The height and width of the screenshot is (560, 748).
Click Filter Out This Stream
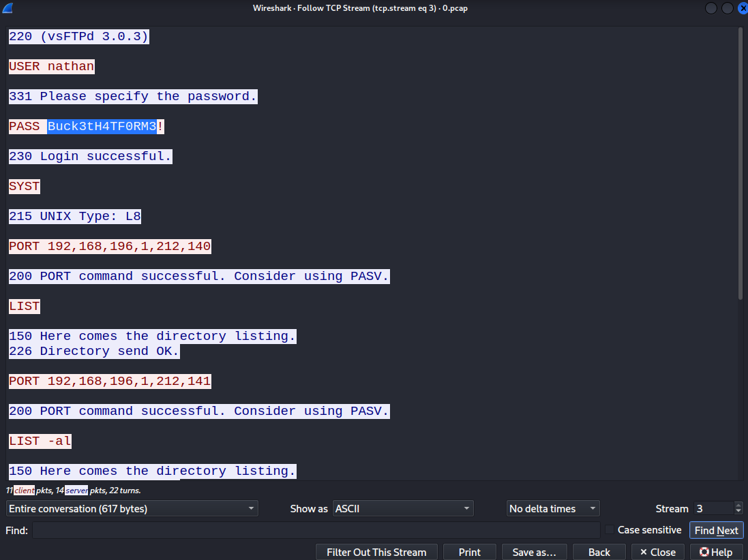pos(376,552)
